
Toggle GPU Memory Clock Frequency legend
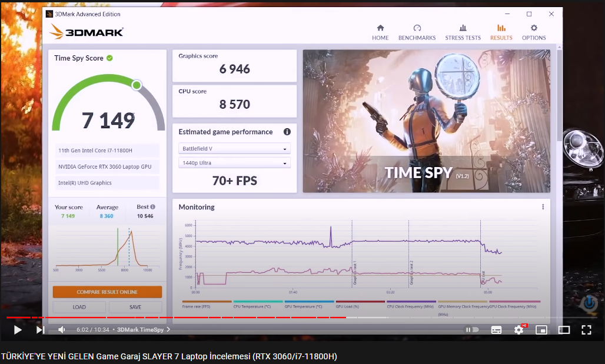463,308
